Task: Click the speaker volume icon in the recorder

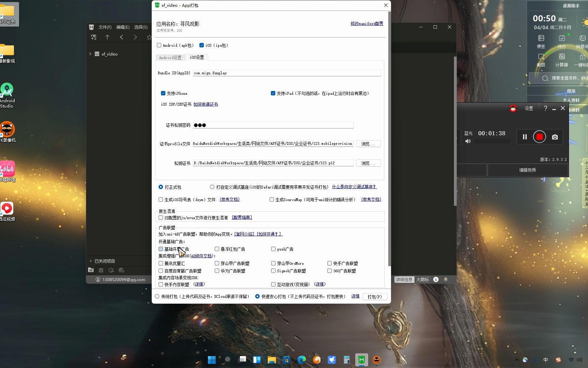Action: (468, 141)
